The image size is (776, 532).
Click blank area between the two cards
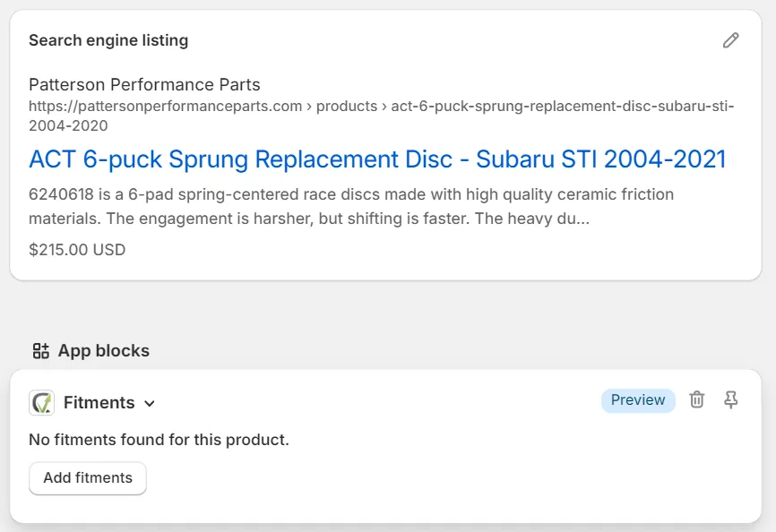pyautogui.click(x=385, y=313)
